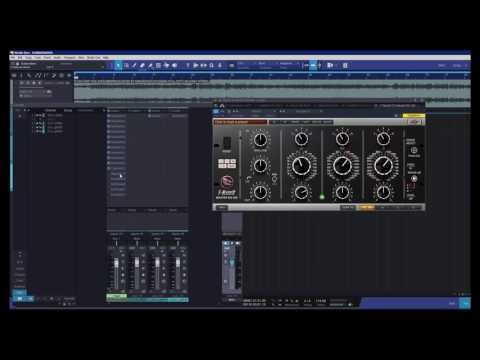Toggle Mute on the audio track header

[x=22, y=82]
